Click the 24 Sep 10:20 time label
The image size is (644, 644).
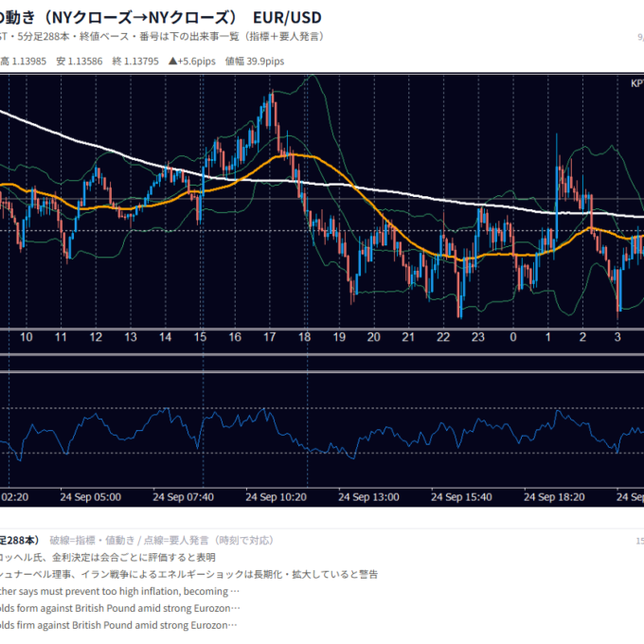pos(276,497)
